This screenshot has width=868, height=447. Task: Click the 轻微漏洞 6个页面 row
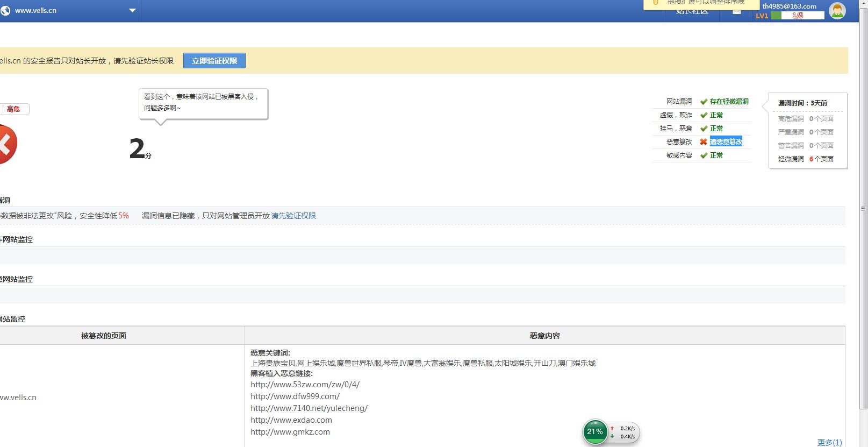tap(806, 159)
